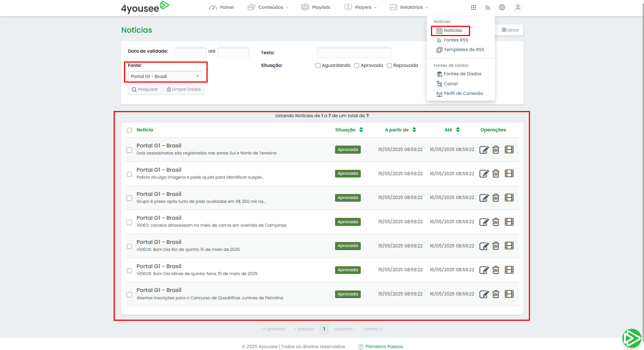Click the Pesquisar button

coord(145,90)
